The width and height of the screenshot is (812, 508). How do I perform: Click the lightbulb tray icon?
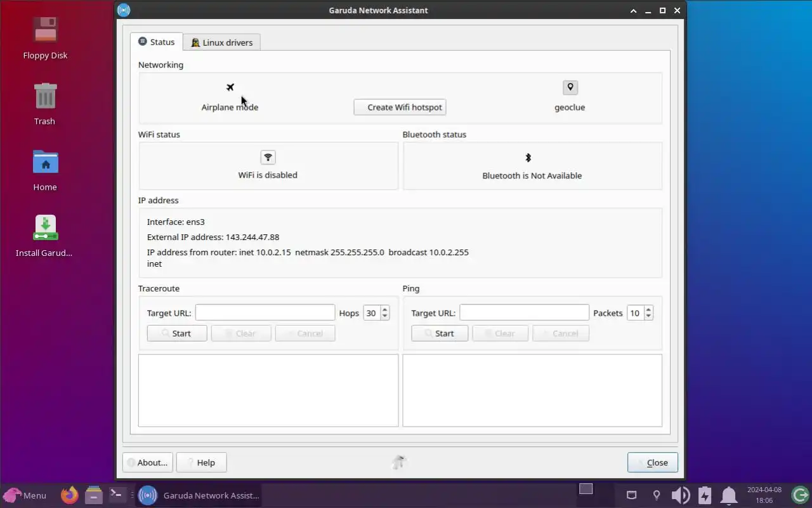(657, 495)
